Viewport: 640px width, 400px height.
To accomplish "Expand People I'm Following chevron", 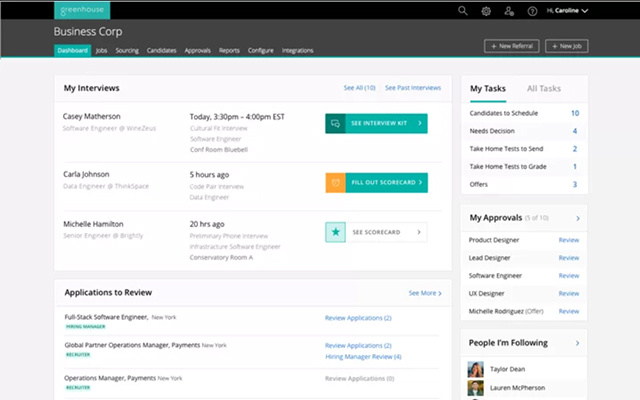I will click(577, 343).
